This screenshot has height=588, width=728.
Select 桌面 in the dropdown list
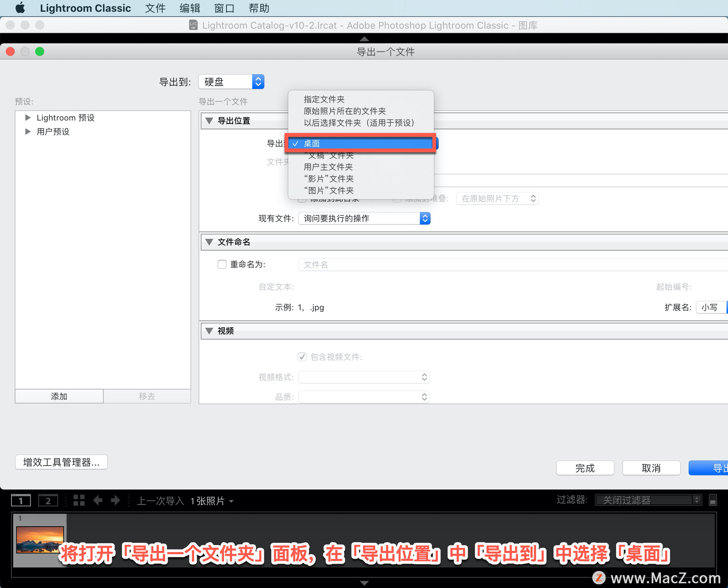point(361,144)
